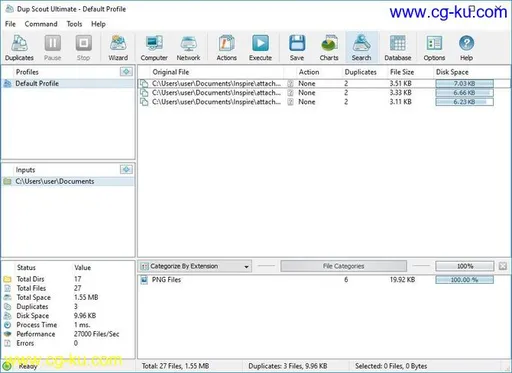Screen dimensions: 512x373
Task: Click the 6.66 KB disk space bar
Action: [465, 93]
